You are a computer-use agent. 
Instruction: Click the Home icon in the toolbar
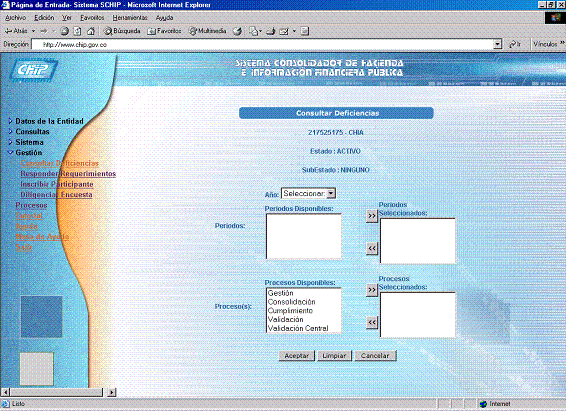coord(91,31)
